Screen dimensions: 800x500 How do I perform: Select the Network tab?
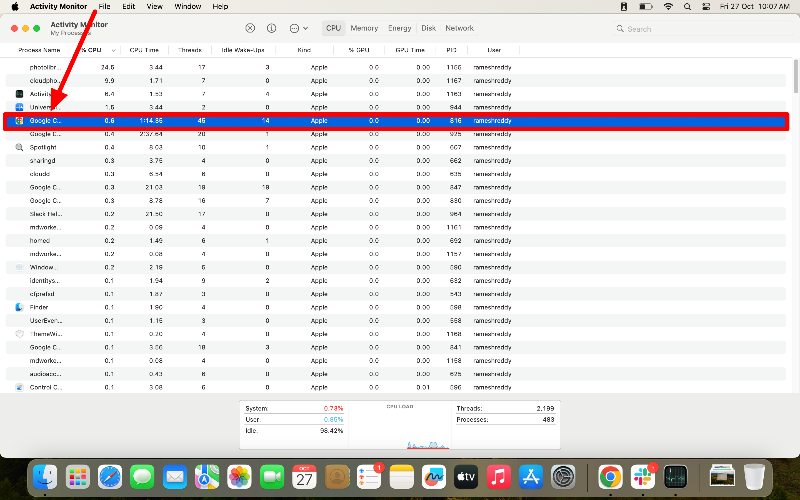460,28
